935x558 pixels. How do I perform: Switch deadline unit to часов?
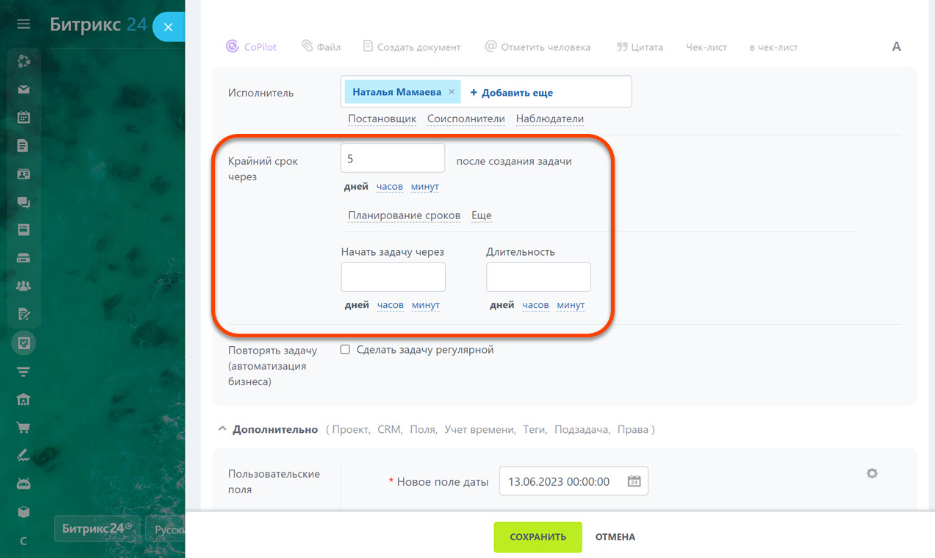coord(389,186)
